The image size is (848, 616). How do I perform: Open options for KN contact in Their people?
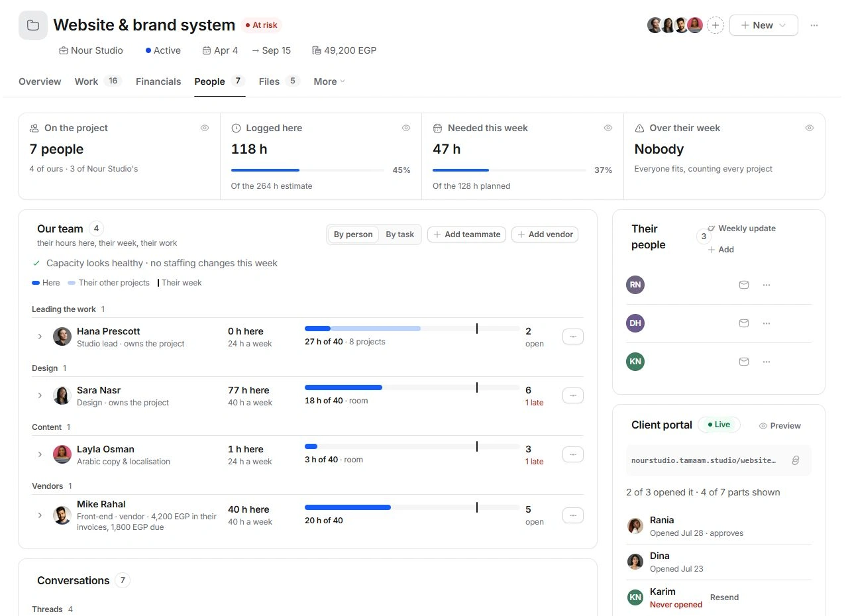pos(767,362)
